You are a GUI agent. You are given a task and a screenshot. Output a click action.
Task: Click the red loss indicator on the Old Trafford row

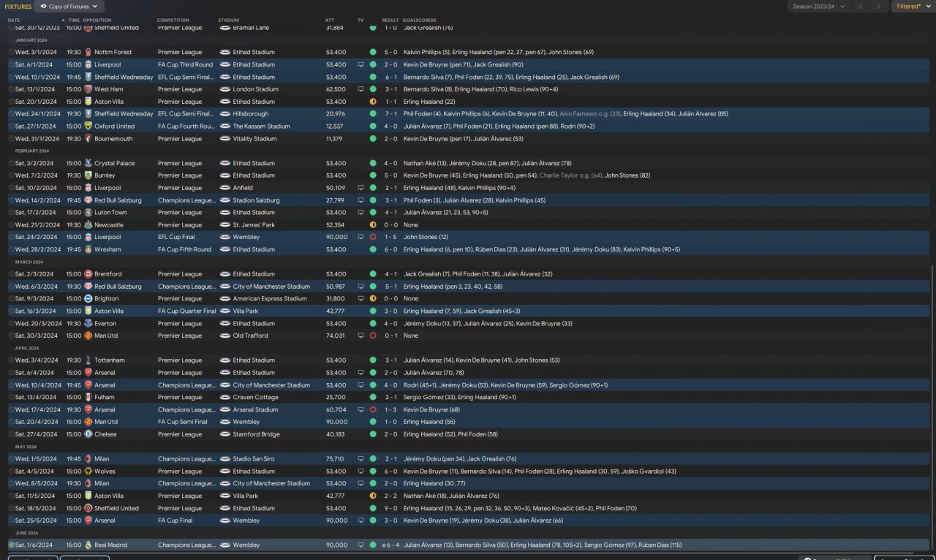373,336
